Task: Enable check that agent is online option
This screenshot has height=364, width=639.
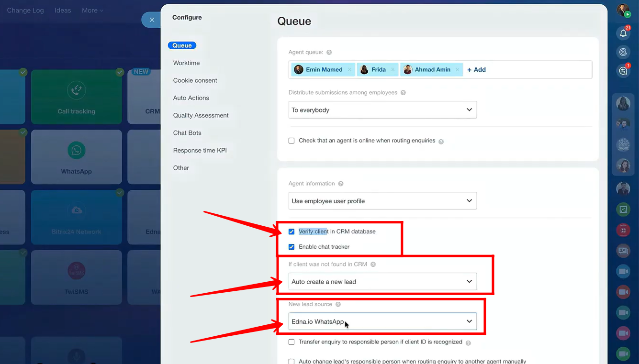Action: click(x=291, y=141)
